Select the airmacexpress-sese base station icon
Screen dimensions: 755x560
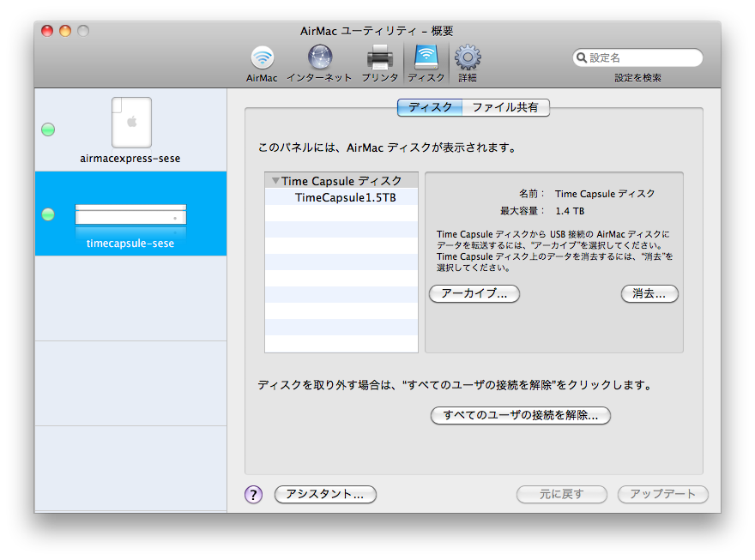[131, 123]
